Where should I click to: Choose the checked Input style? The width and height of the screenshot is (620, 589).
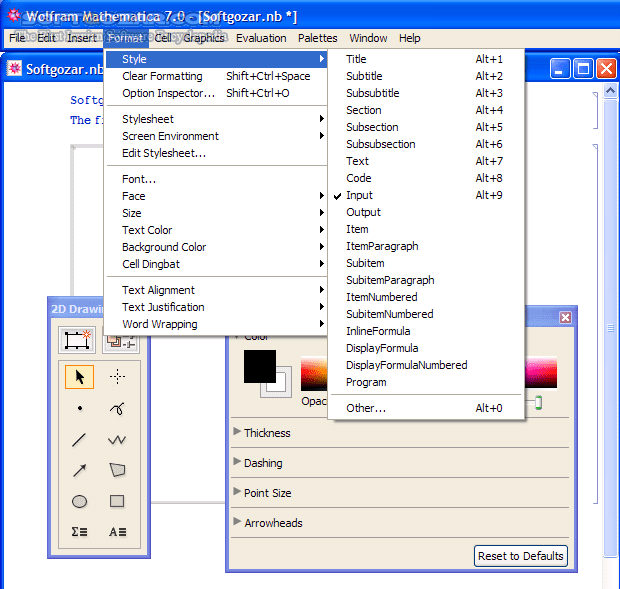359,195
